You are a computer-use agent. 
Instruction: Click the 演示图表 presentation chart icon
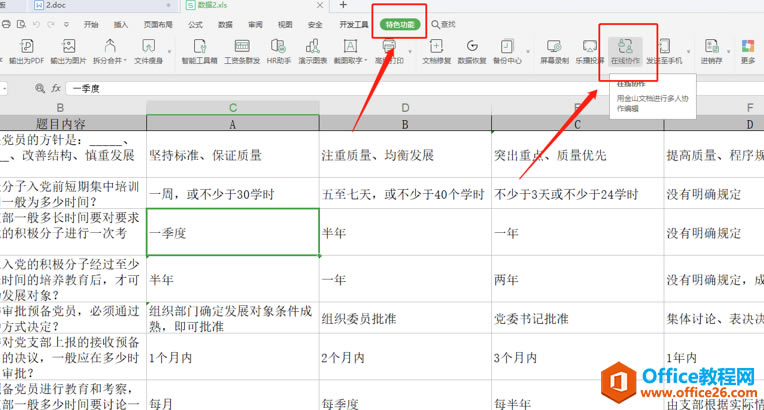[313, 47]
